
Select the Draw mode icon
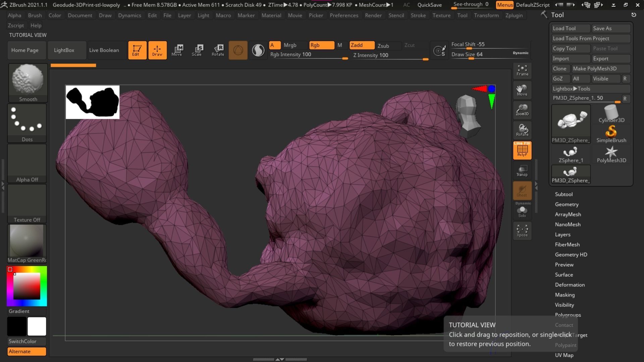[157, 50]
